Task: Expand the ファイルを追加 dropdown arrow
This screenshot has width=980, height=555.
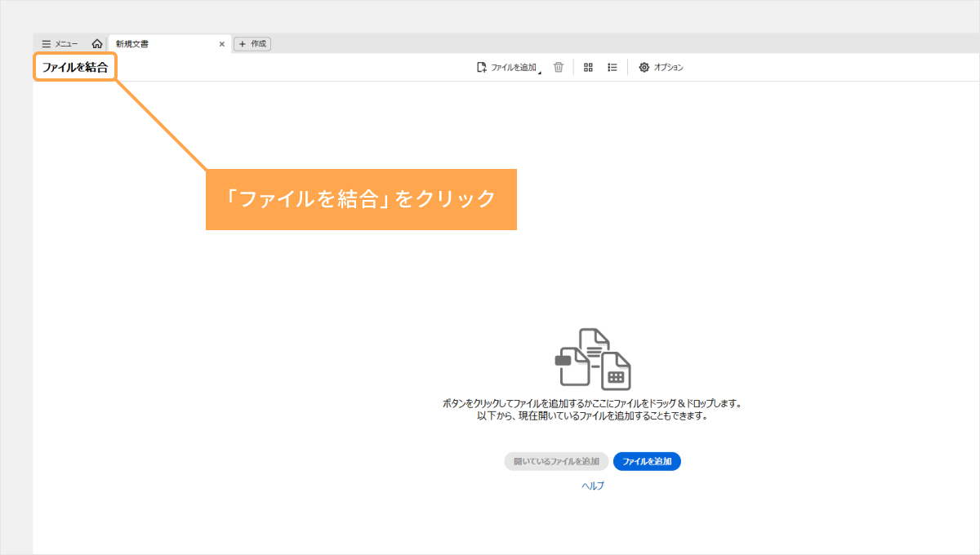Action: 540,72
